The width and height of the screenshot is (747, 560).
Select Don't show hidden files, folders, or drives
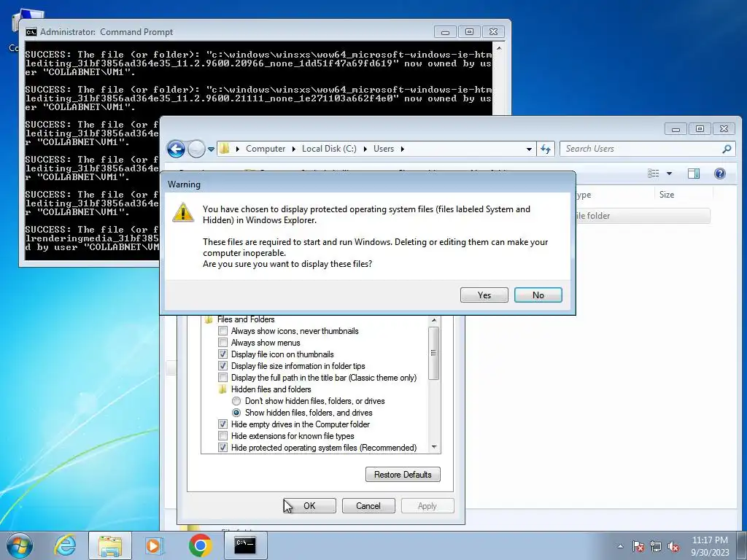(x=236, y=401)
